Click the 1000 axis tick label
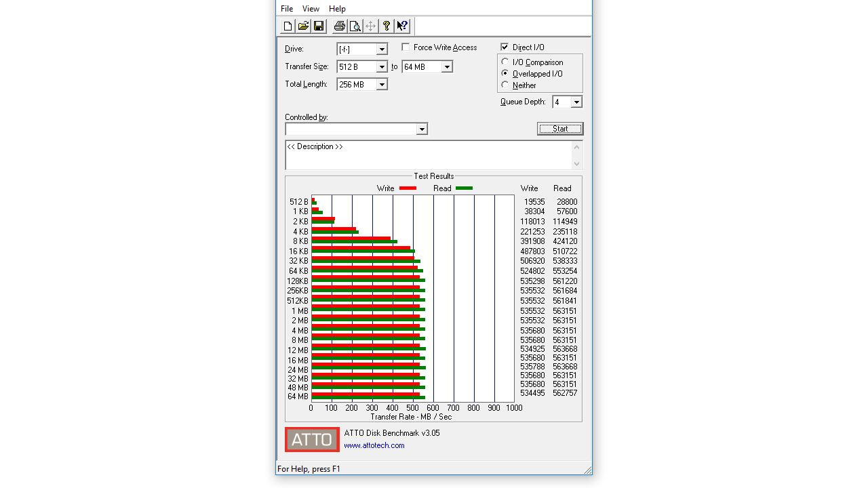This screenshot has width=868, height=488. 514,408
